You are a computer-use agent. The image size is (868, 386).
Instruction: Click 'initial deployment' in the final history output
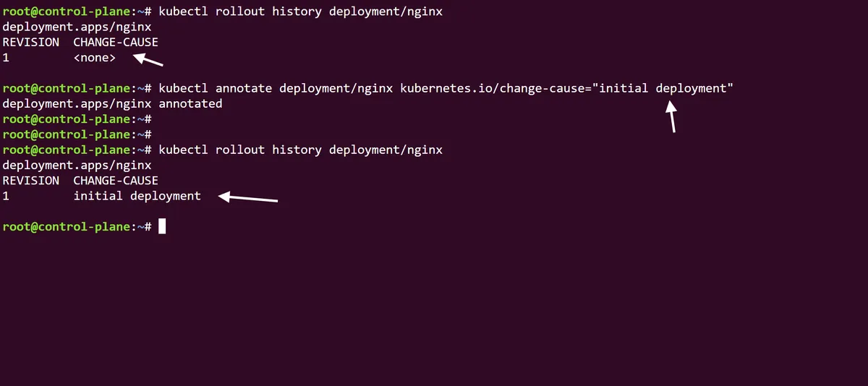[137, 196]
